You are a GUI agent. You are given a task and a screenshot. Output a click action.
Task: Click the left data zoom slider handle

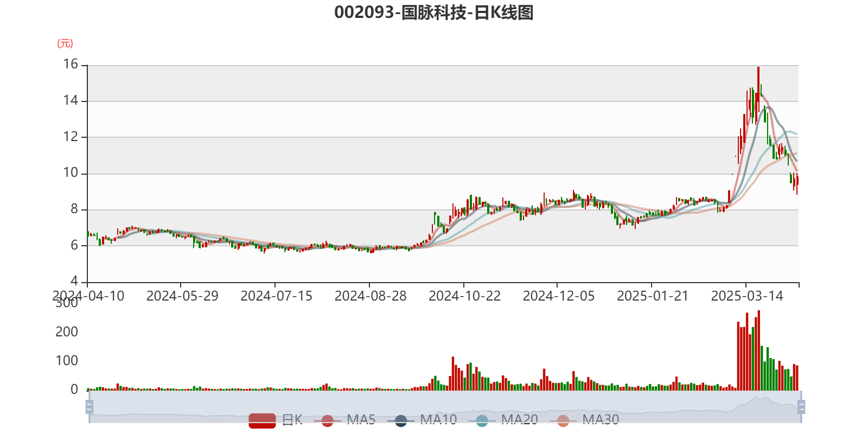point(90,406)
